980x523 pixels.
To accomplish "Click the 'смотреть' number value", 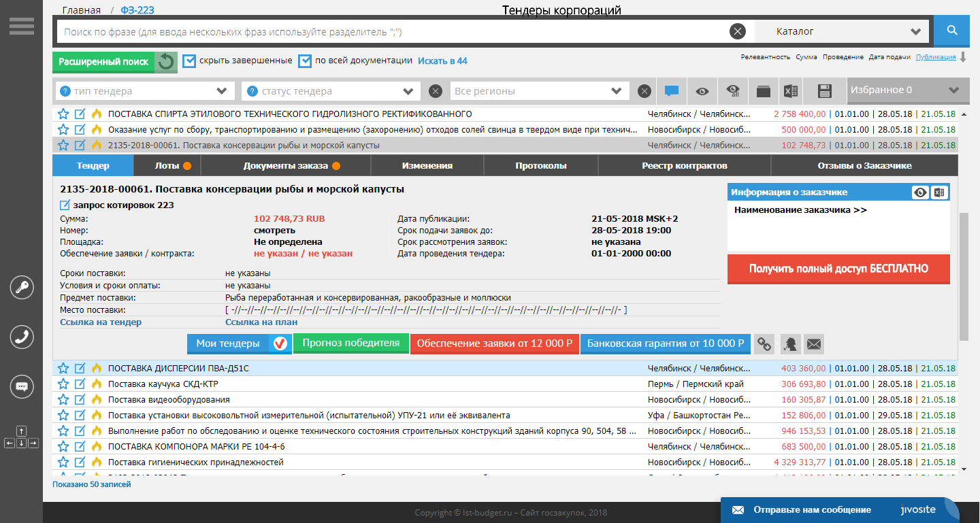I will [x=274, y=231].
